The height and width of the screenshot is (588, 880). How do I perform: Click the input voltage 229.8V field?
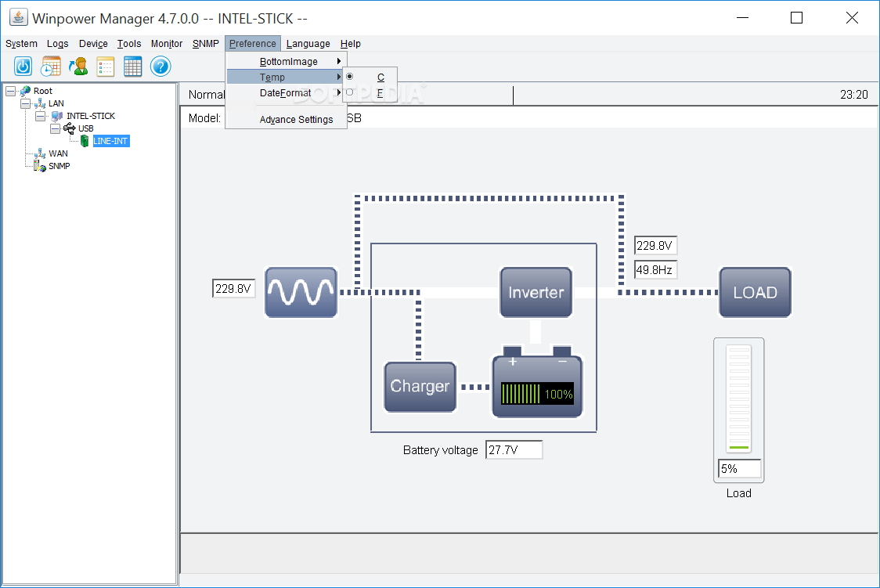[x=233, y=288]
